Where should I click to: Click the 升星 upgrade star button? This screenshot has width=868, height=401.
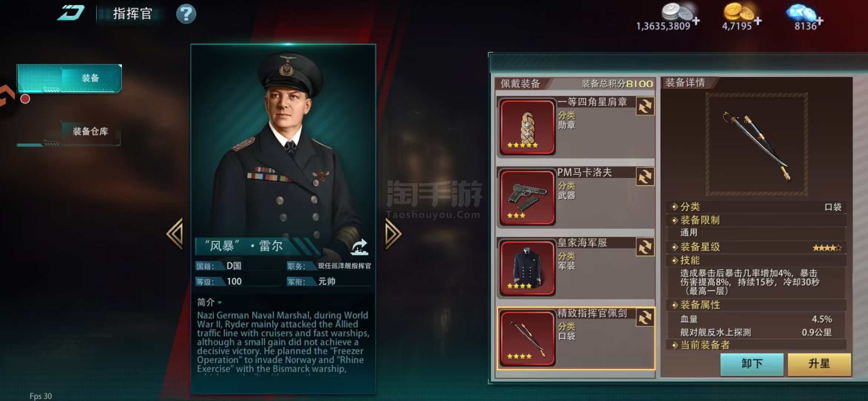(819, 364)
